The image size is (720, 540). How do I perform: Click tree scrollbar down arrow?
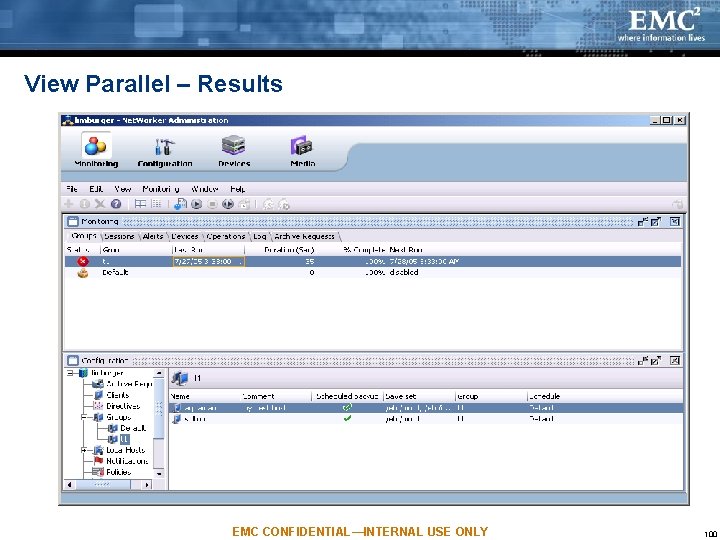point(159,473)
